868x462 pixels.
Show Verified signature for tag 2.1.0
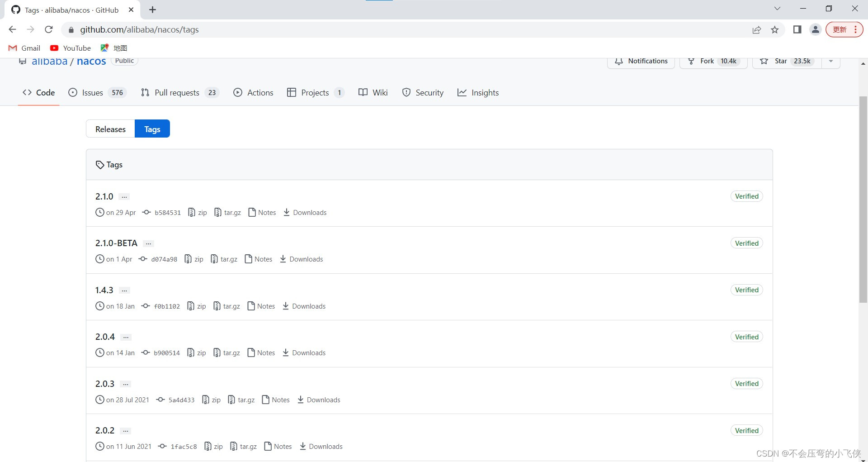pyautogui.click(x=747, y=196)
